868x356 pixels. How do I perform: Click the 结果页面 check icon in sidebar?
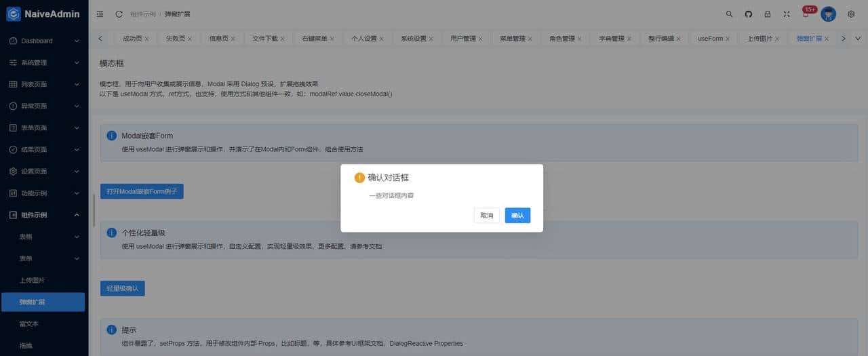click(13, 149)
